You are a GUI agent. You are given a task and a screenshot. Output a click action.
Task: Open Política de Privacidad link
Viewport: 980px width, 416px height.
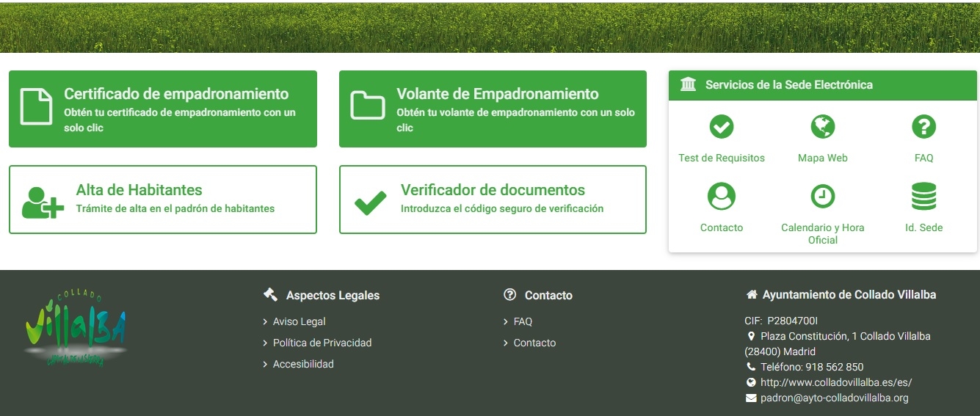(322, 343)
